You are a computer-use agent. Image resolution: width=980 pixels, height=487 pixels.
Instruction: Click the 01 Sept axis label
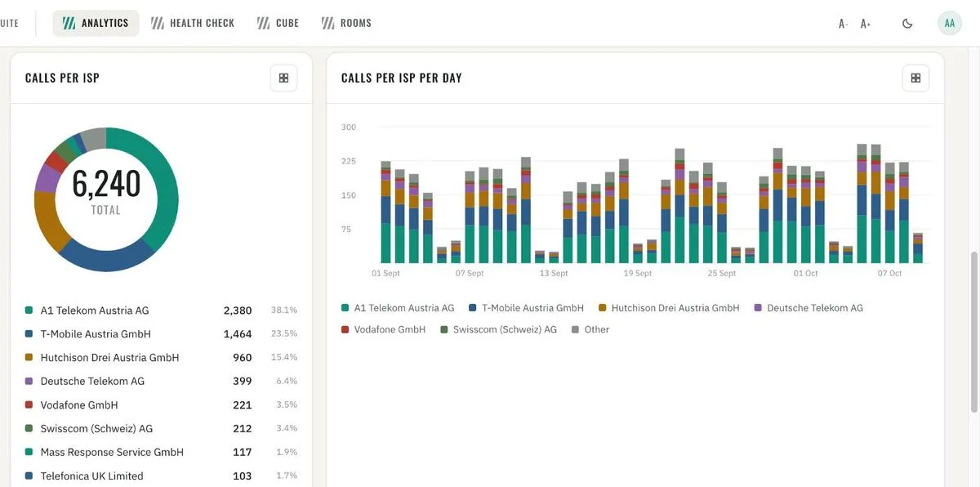click(385, 273)
